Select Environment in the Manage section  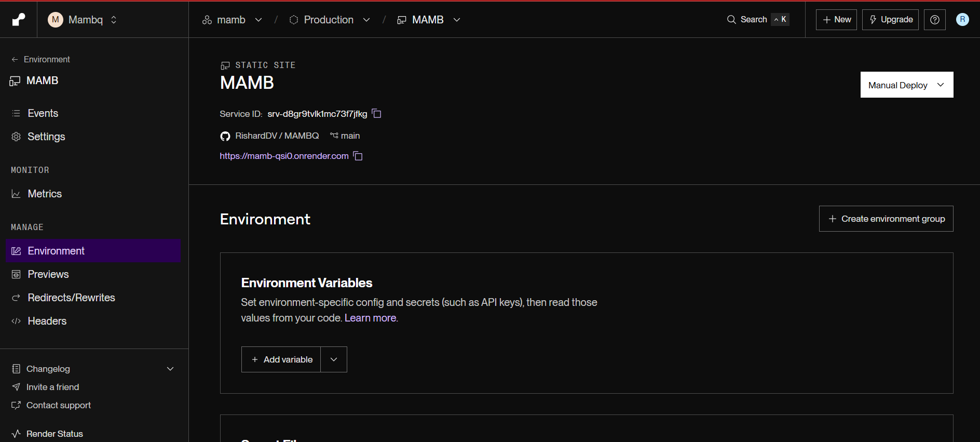click(93, 251)
